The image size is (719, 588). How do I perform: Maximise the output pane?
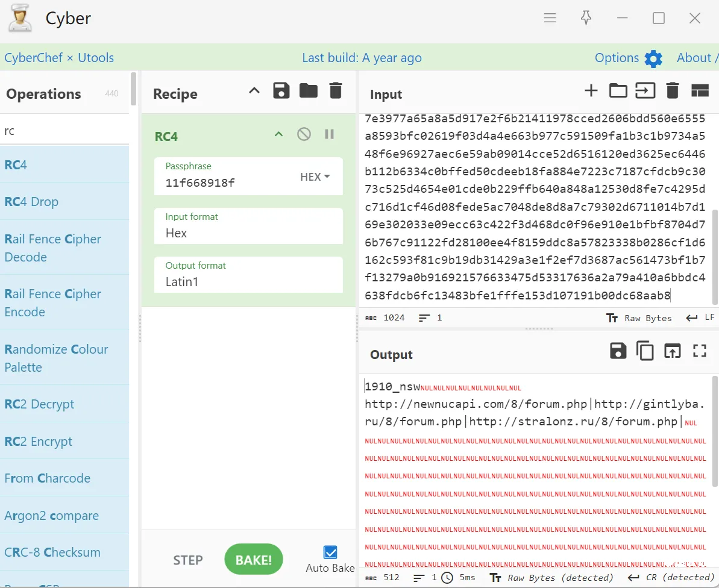pyautogui.click(x=700, y=351)
